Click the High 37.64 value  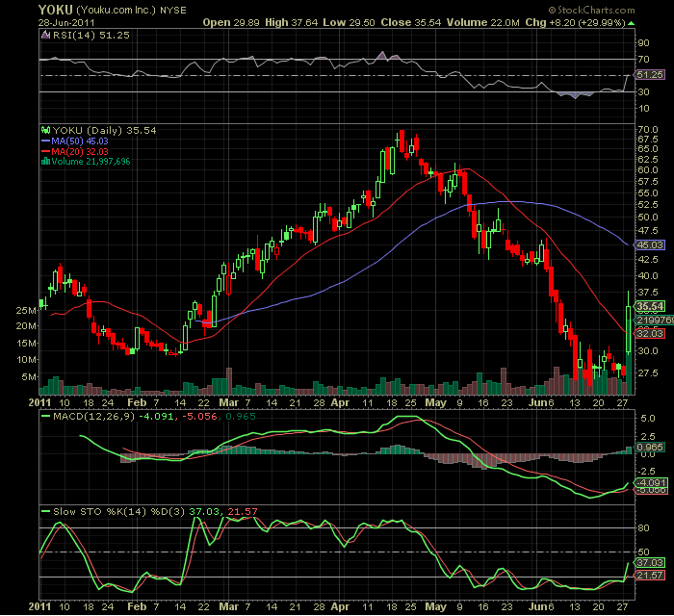point(291,23)
